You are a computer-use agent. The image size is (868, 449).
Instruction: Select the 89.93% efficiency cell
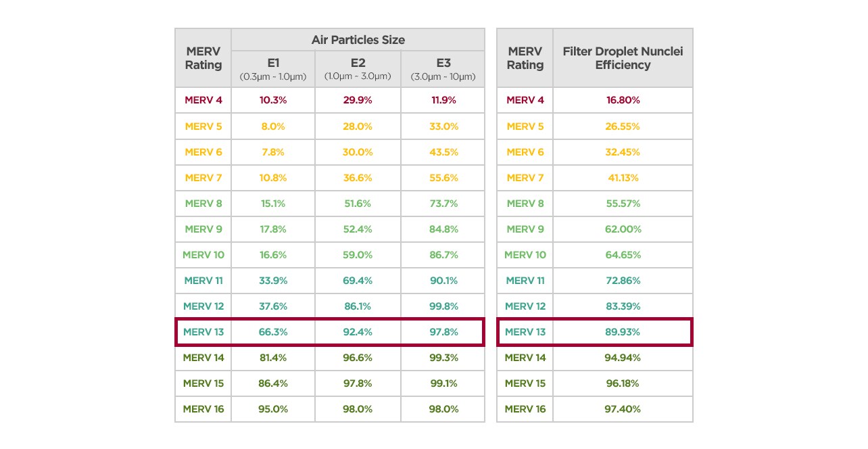623,332
